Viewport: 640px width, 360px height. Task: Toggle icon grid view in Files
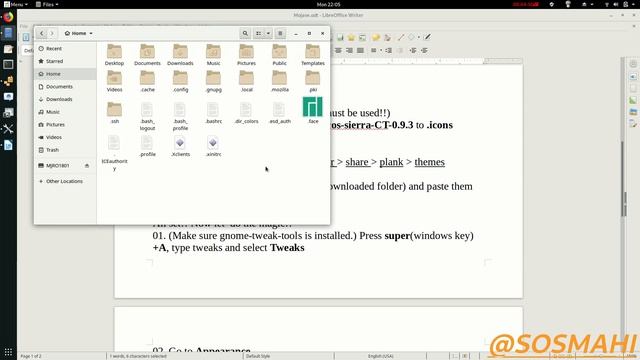[258, 33]
